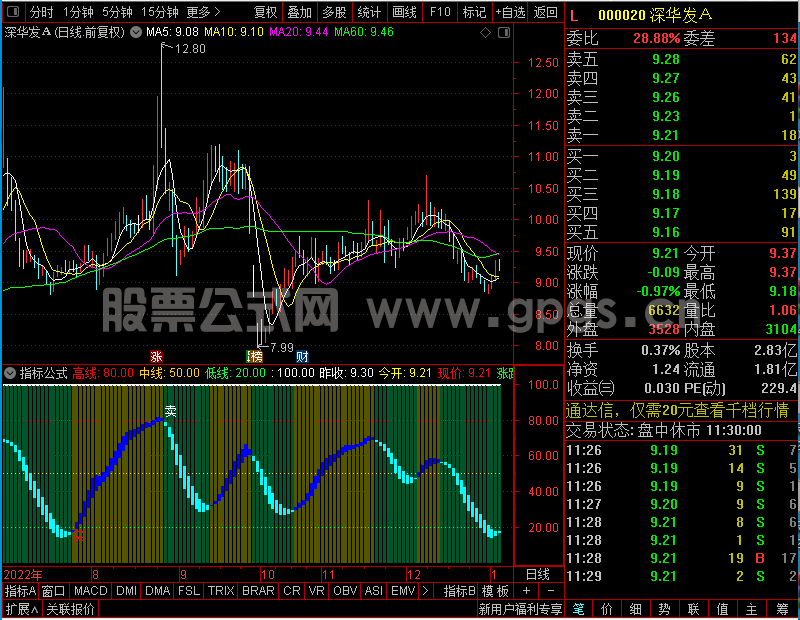Viewport: 800px width, 620px height.
Task: Select the 主 main funds tab
Action: pyautogui.click(x=752, y=609)
